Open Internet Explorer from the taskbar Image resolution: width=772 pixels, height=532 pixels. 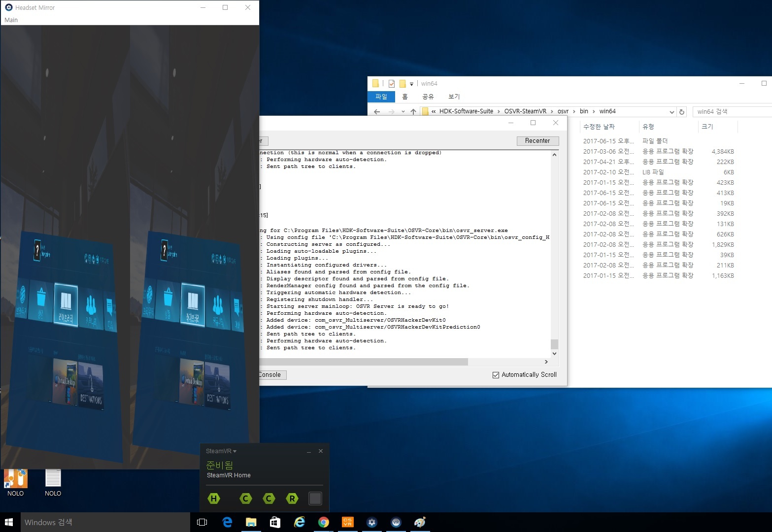(x=299, y=522)
